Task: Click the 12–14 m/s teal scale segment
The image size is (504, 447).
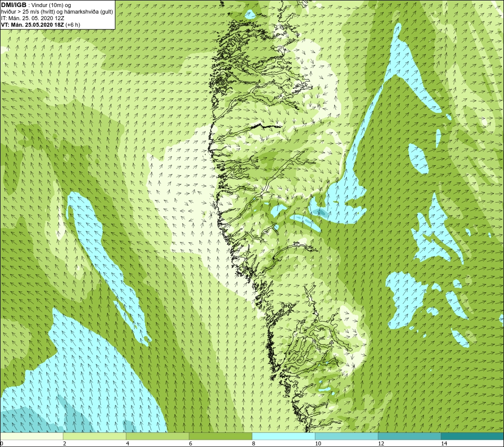Action: point(409,436)
